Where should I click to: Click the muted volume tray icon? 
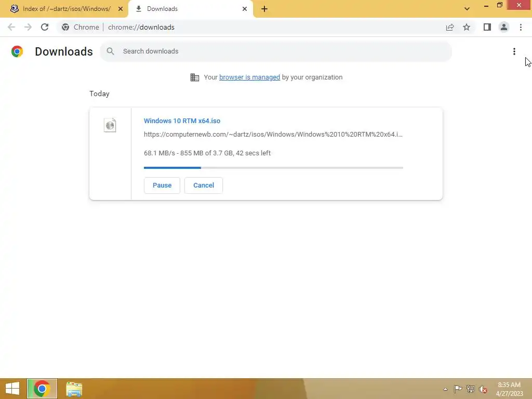coord(483,389)
